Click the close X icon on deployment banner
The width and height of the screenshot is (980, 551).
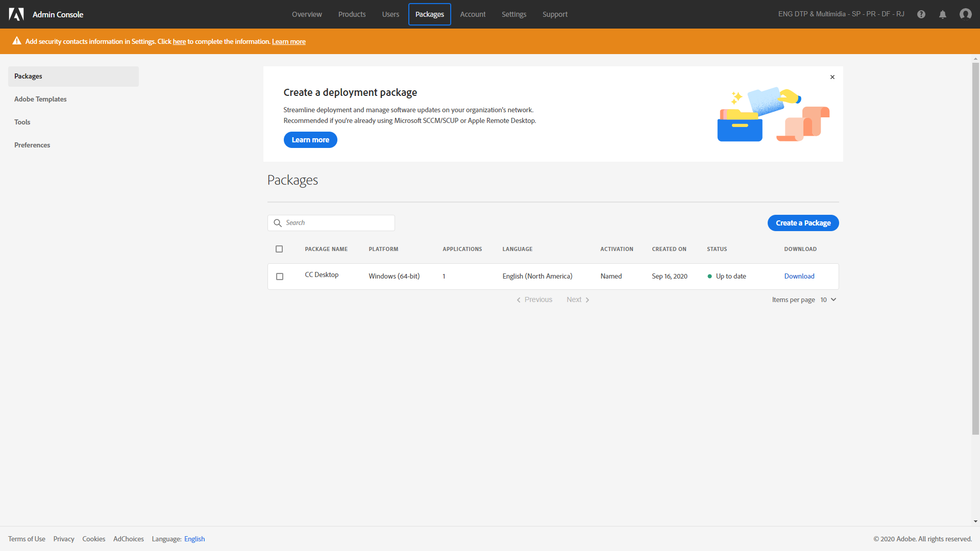(x=832, y=77)
